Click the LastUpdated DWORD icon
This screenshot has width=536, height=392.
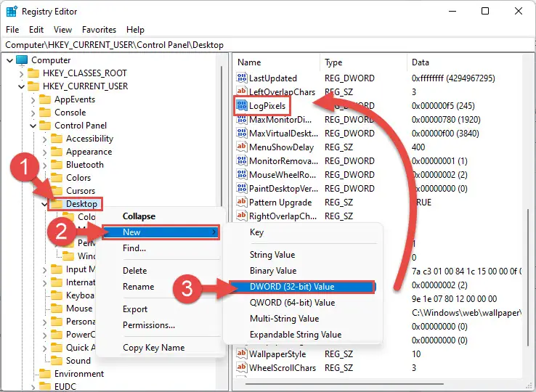[242, 78]
